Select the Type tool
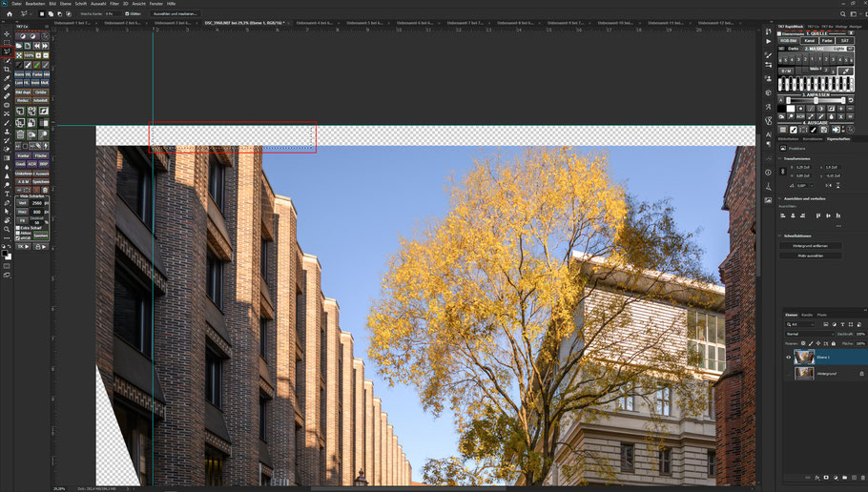This screenshot has width=868, height=492. click(7, 195)
